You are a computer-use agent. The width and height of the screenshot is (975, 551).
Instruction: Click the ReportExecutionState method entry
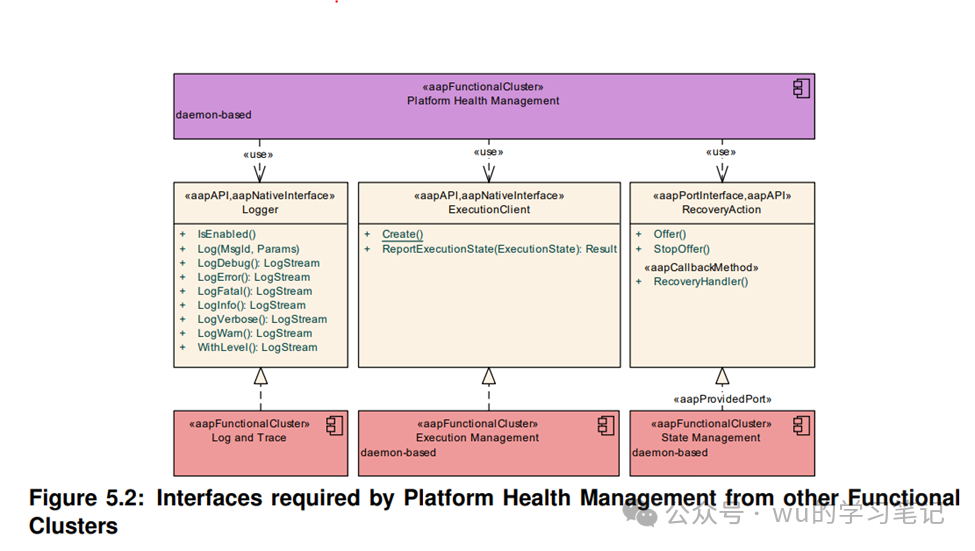coord(499,249)
